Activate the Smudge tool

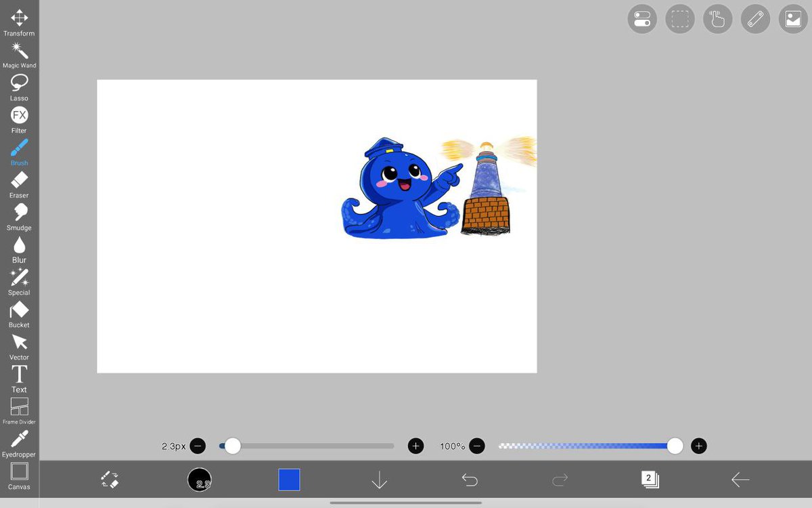pyautogui.click(x=19, y=217)
